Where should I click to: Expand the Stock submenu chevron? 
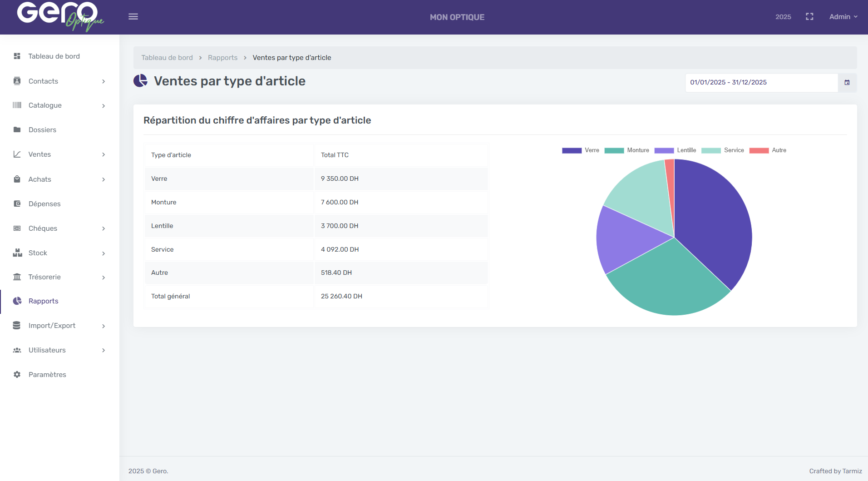tap(104, 253)
